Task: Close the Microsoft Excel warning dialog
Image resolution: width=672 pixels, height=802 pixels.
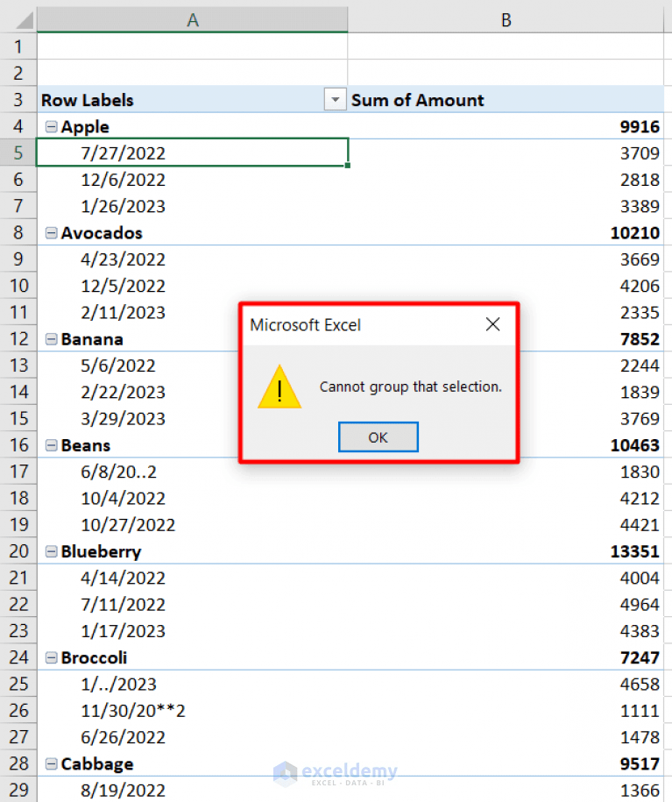Action: point(492,324)
